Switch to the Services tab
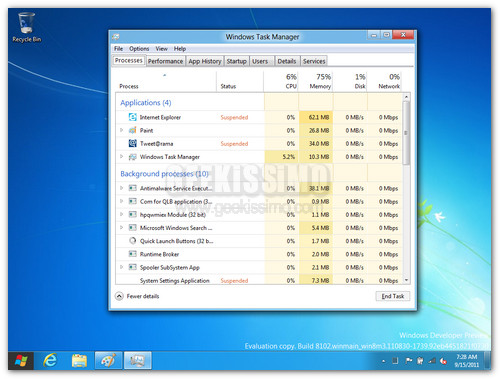The width and height of the screenshot is (500, 379). [x=314, y=61]
